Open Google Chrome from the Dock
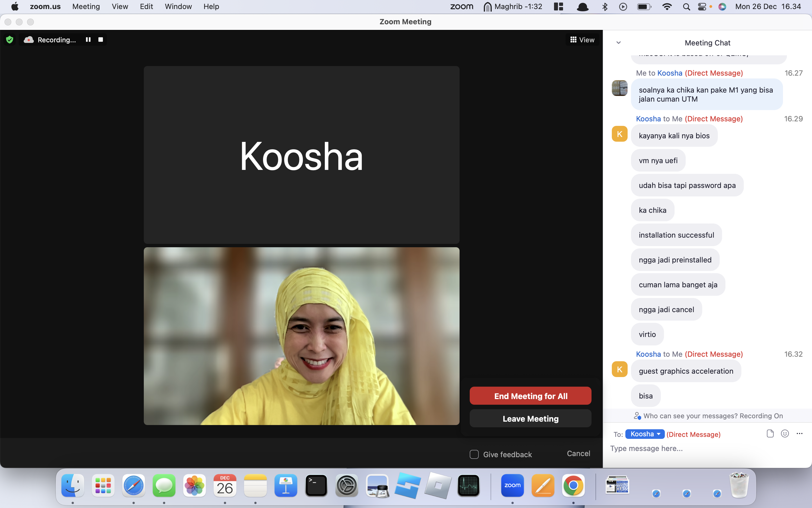The width and height of the screenshot is (812, 508). pyautogui.click(x=573, y=485)
